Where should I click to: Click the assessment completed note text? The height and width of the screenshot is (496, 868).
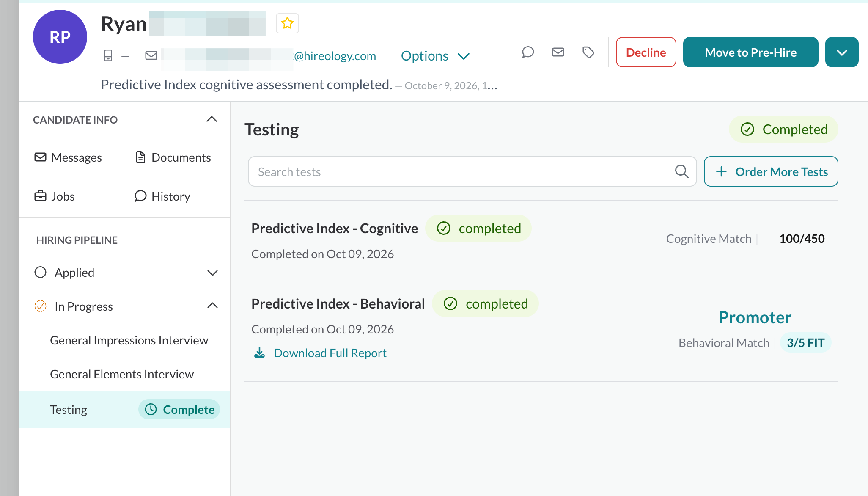[247, 85]
